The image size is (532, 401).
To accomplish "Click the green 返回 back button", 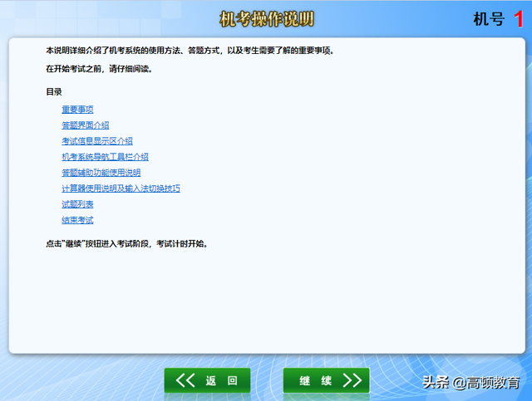I will [207, 380].
